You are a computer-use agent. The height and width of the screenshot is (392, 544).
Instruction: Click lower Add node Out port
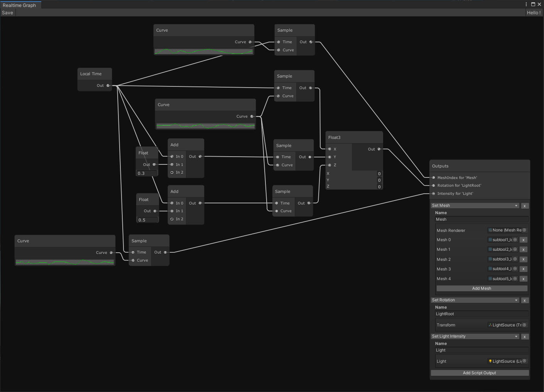point(200,203)
